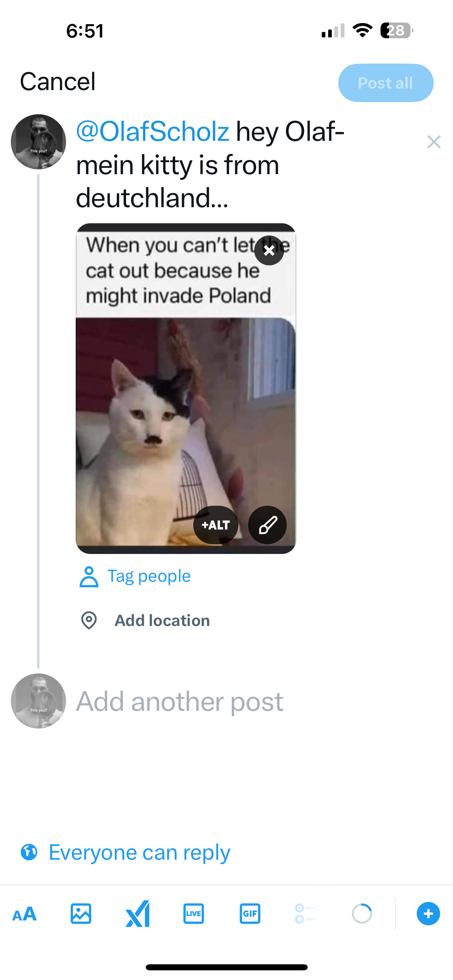Screen dimensions: 453x980
Task: Remove the attached cat image
Action: pyautogui.click(x=269, y=250)
